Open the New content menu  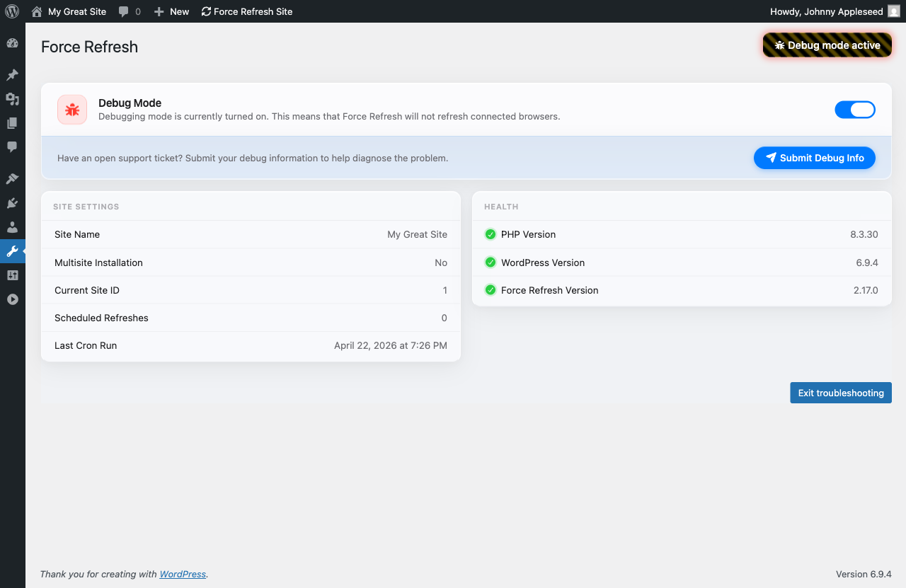[x=171, y=11]
